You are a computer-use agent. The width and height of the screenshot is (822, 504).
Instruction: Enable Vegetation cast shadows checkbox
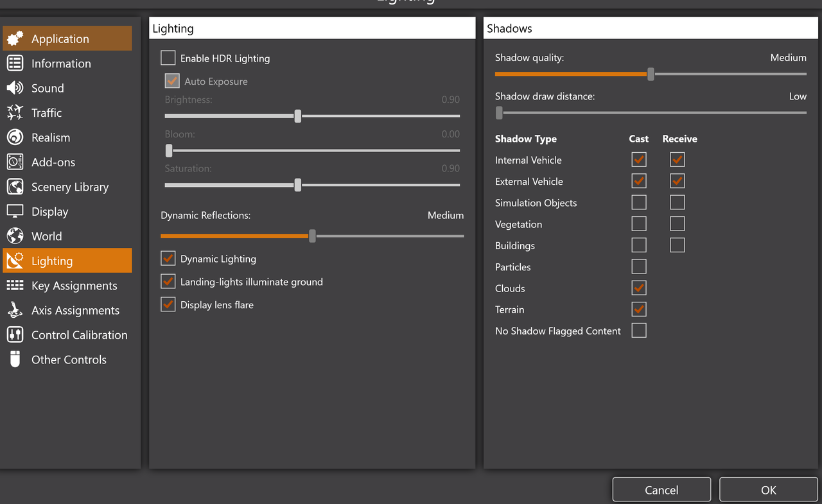[639, 224]
